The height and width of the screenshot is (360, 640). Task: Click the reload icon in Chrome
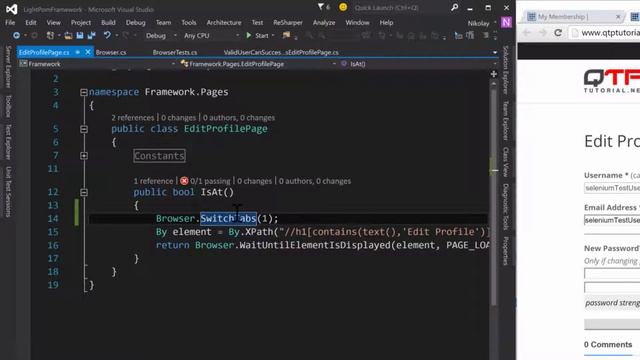click(558, 33)
